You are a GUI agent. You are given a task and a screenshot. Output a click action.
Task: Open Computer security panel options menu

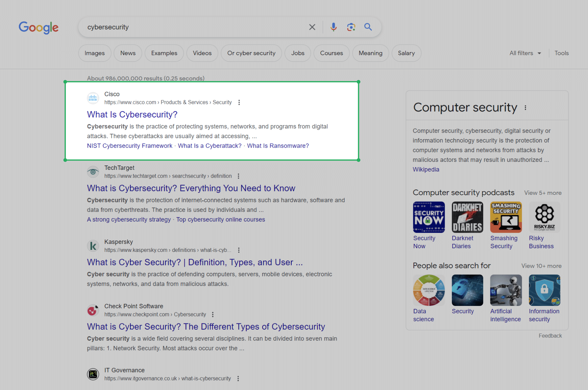(x=525, y=108)
